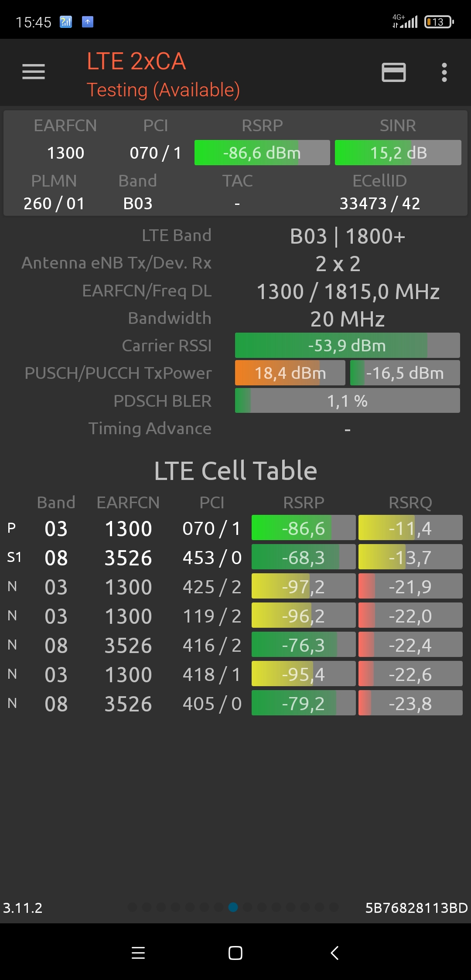471x980 pixels.
Task: Tap the Carrier RSSI -53,9 dBm bar
Action: 347,346
